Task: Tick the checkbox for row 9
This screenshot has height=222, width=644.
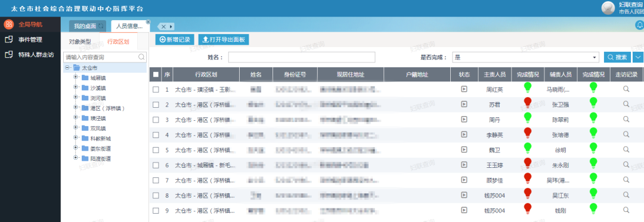Action: coord(156,211)
